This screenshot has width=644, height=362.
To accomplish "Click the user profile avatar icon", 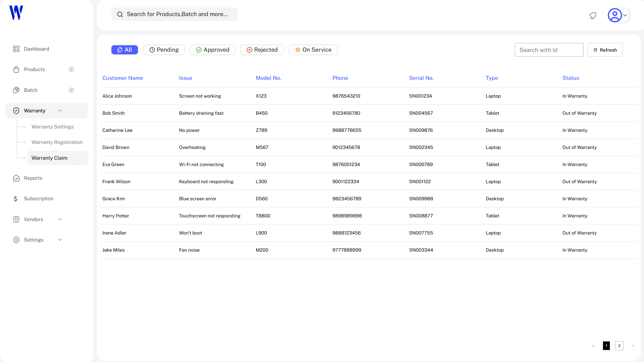I will 615,15.
